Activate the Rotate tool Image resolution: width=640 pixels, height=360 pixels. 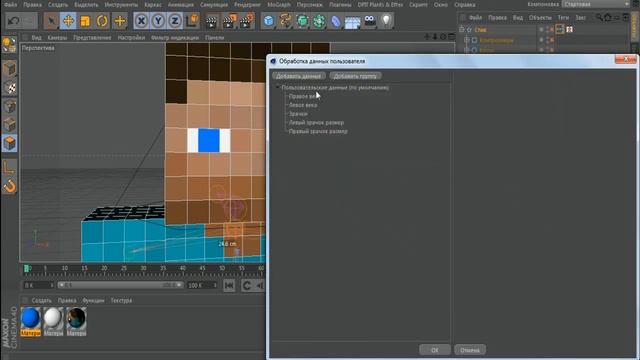(x=102, y=21)
